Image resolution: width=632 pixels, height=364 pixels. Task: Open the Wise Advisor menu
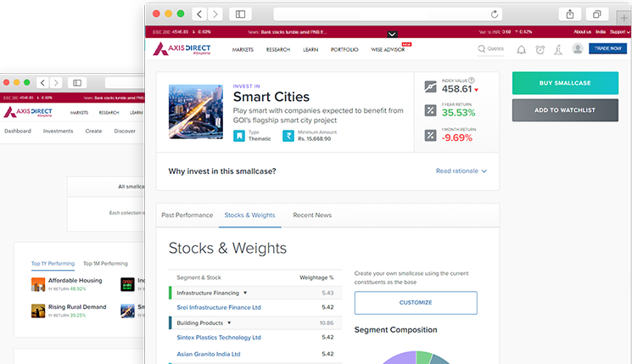click(x=388, y=49)
